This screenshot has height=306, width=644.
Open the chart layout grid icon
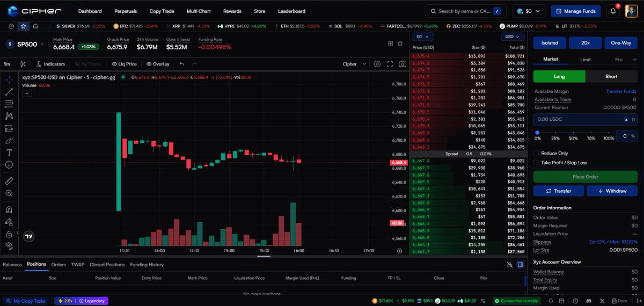pos(391,44)
